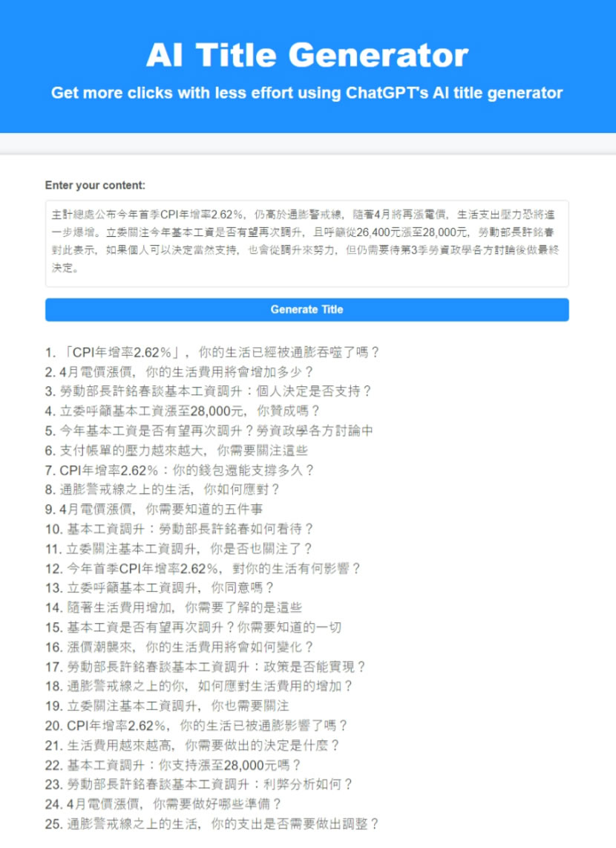Image resolution: width=616 pixels, height=848 pixels.
Task: Click title 4 about 漲至28,000元
Action: tap(182, 411)
